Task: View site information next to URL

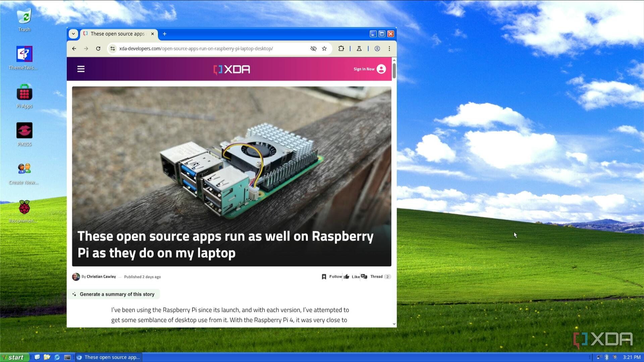Action: click(x=113, y=49)
